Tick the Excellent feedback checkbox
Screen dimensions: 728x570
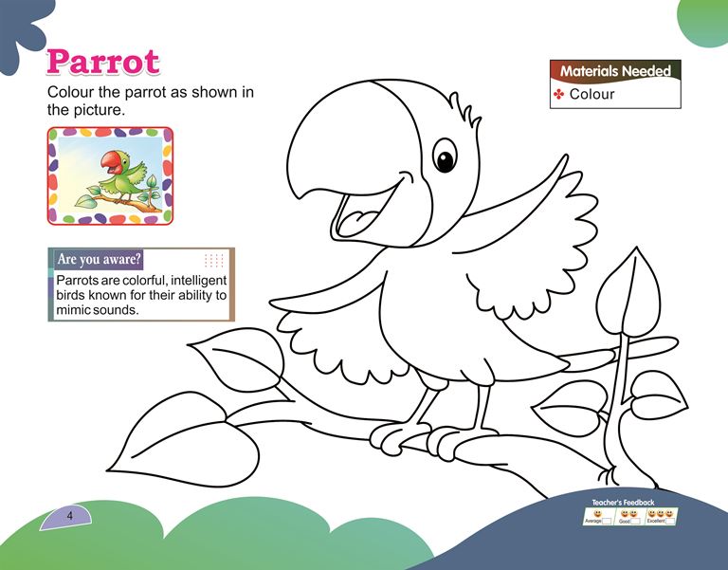tap(670, 522)
